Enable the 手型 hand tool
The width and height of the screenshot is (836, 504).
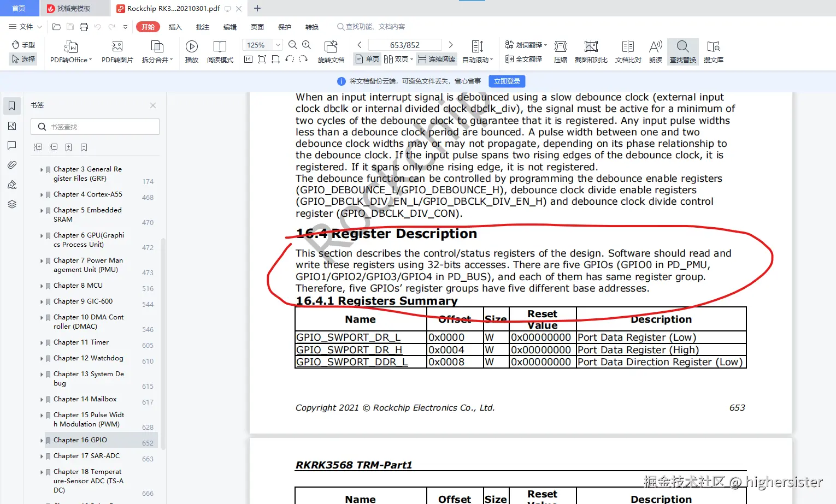(x=23, y=45)
